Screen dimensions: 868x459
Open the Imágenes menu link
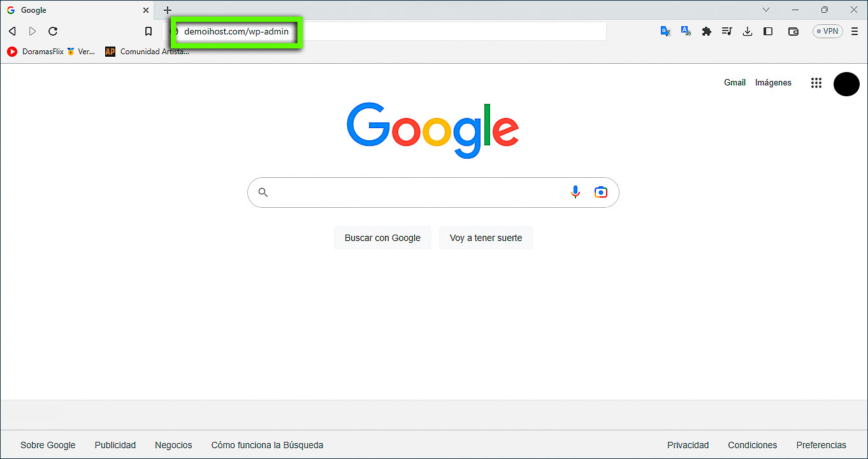coord(773,82)
